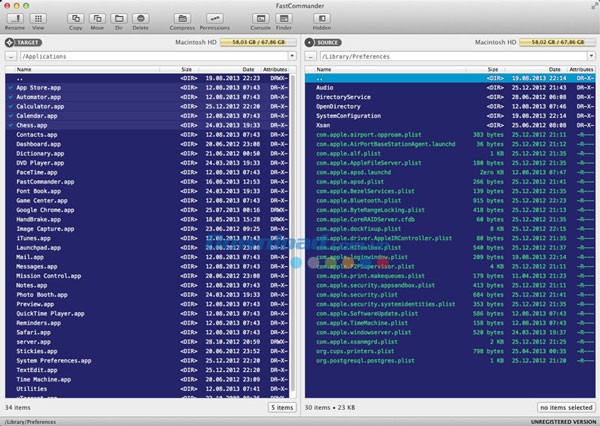600x426 pixels.
Task: Select Safari.app row
Action: (147, 333)
